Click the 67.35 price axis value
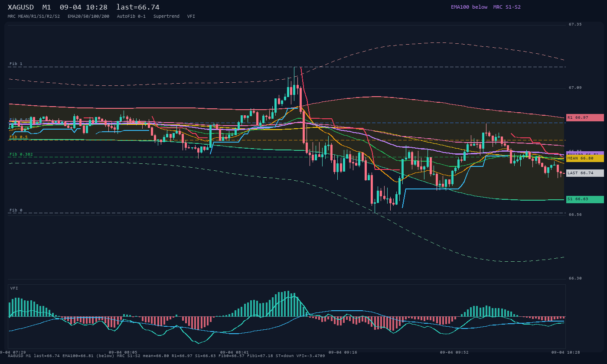This screenshot has height=364, width=607. pyautogui.click(x=575, y=24)
